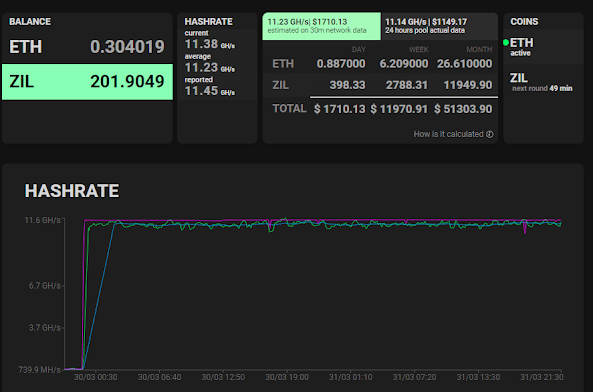
Task: Click the green ETH active status dot
Action: (506, 42)
